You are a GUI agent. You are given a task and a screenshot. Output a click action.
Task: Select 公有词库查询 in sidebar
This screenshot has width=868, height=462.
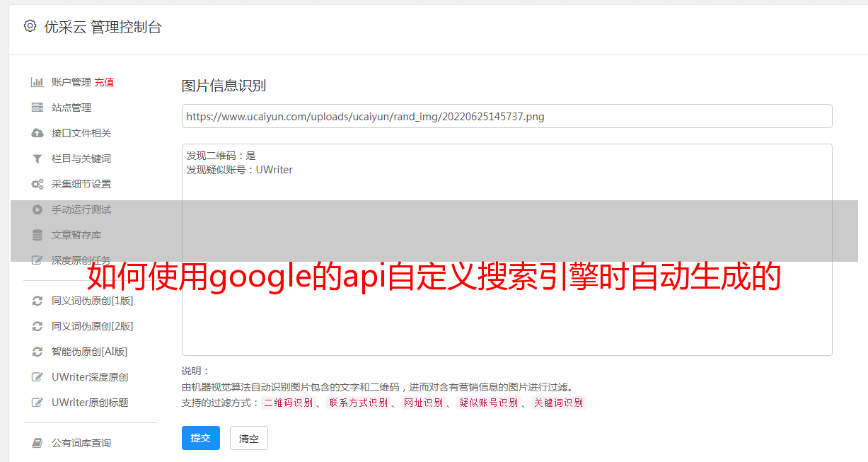pos(81,443)
